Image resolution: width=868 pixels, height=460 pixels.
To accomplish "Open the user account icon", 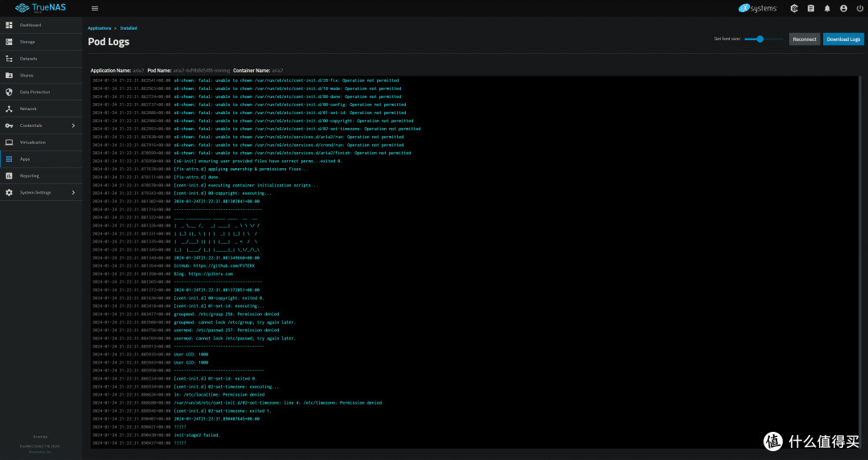I will 844,8.
